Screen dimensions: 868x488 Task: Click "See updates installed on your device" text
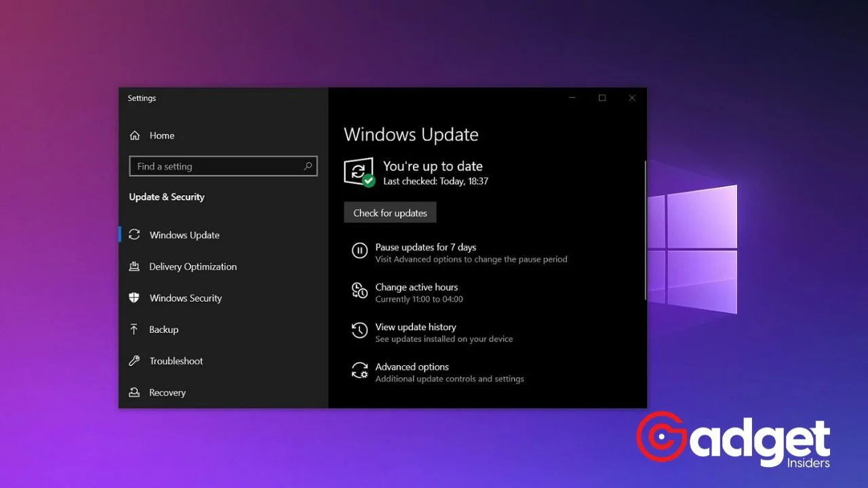click(x=444, y=339)
